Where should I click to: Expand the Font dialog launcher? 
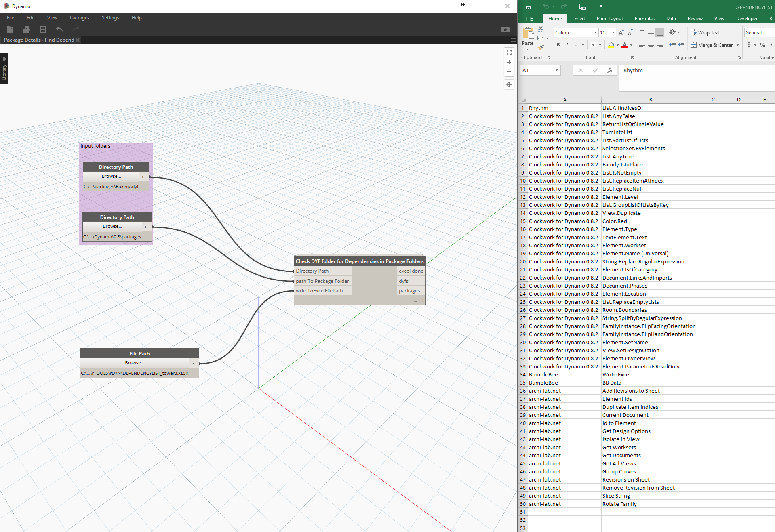633,58
